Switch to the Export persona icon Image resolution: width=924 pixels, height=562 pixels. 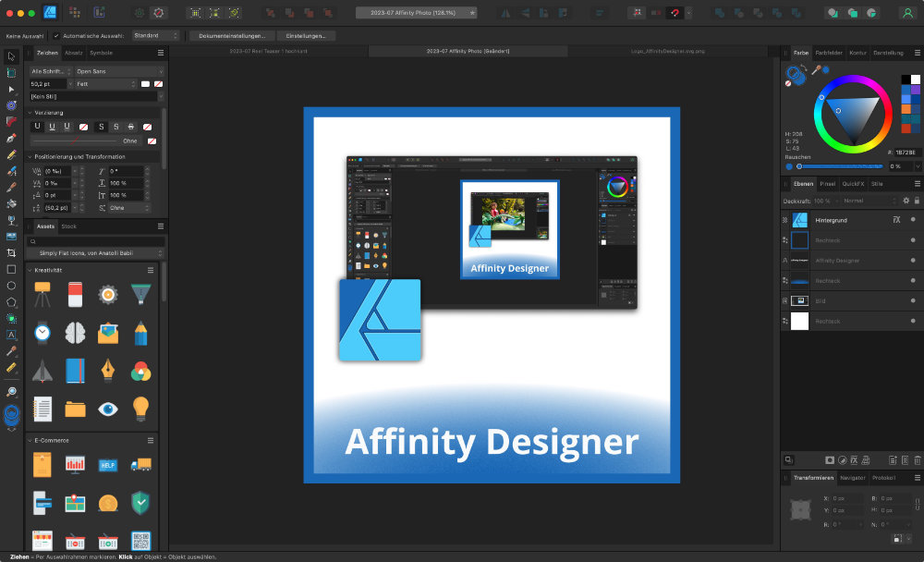point(99,12)
